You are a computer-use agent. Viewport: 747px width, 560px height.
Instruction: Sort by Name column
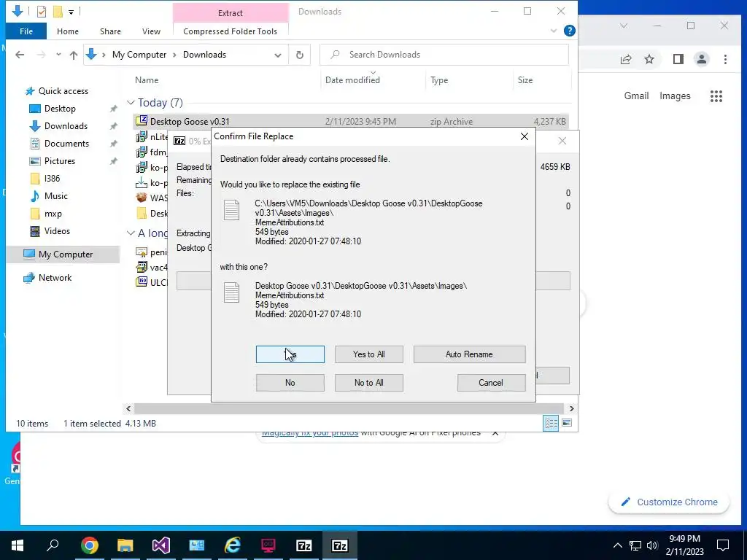click(x=147, y=80)
